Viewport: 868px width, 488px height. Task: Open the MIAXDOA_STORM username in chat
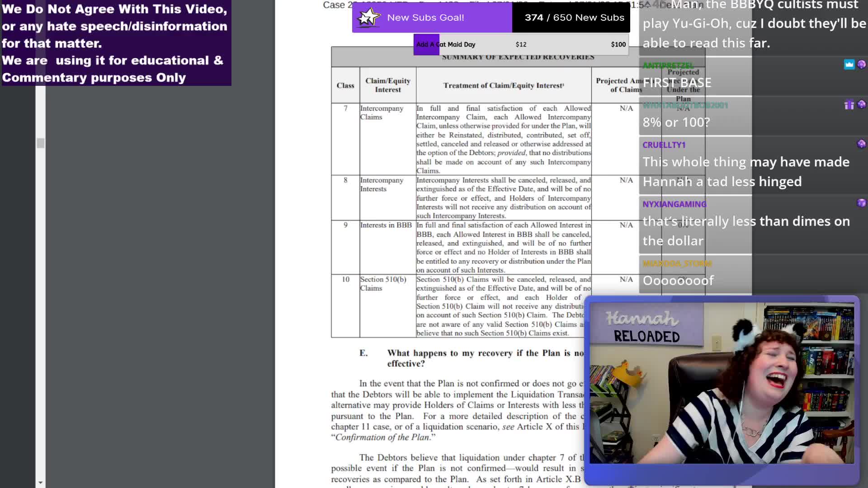pyautogui.click(x=677, y=263)
